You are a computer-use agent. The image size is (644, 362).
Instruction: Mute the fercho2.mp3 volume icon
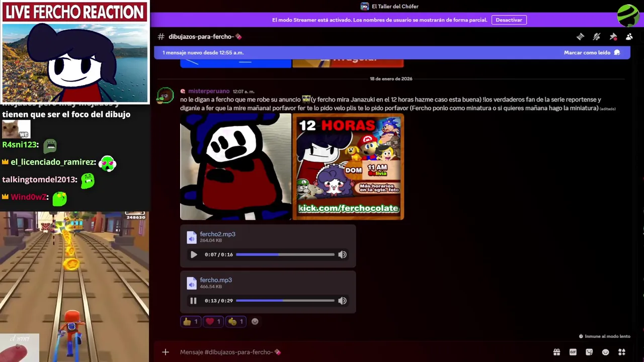click(342, 254)
